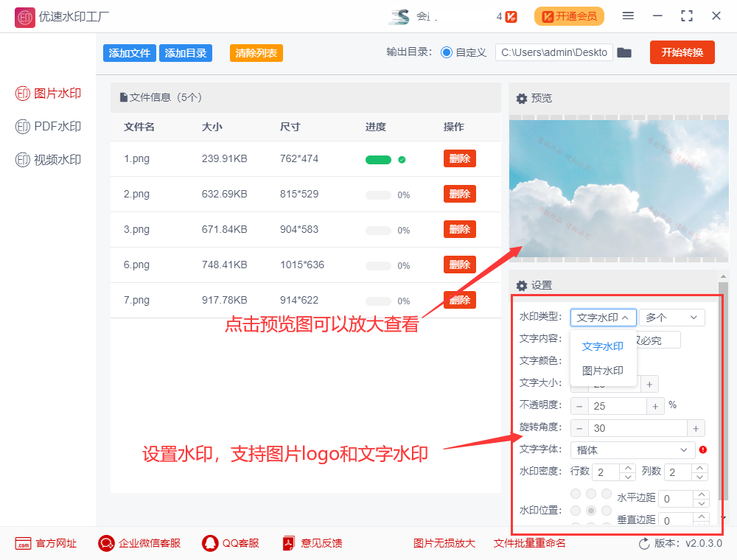
Task: Select the 自定义 output directory radio button
Action: point(447,52)
